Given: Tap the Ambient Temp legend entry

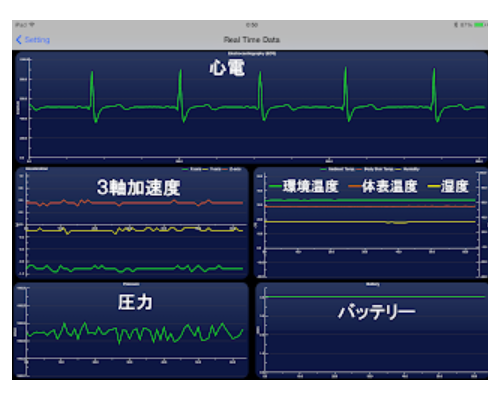Looking at the screenshot, I should coord(337,169).
